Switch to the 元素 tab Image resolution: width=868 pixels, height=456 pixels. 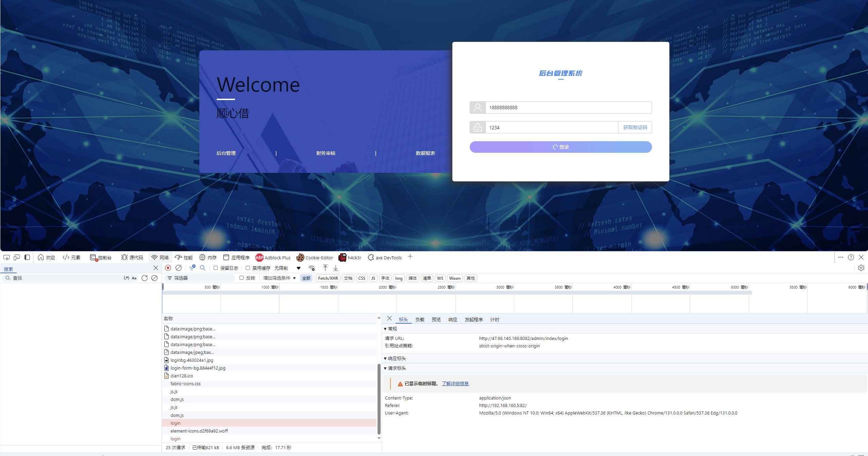coord(71,258)
